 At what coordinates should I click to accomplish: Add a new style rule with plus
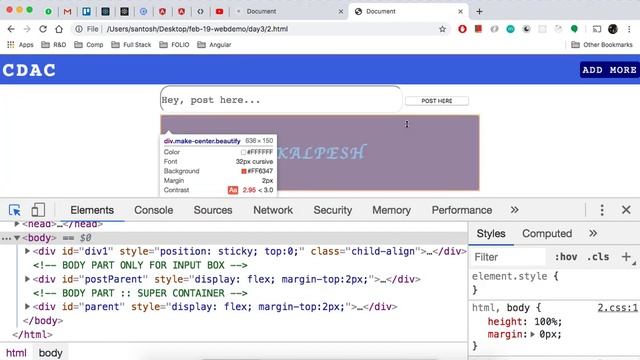tap(626, 257)
